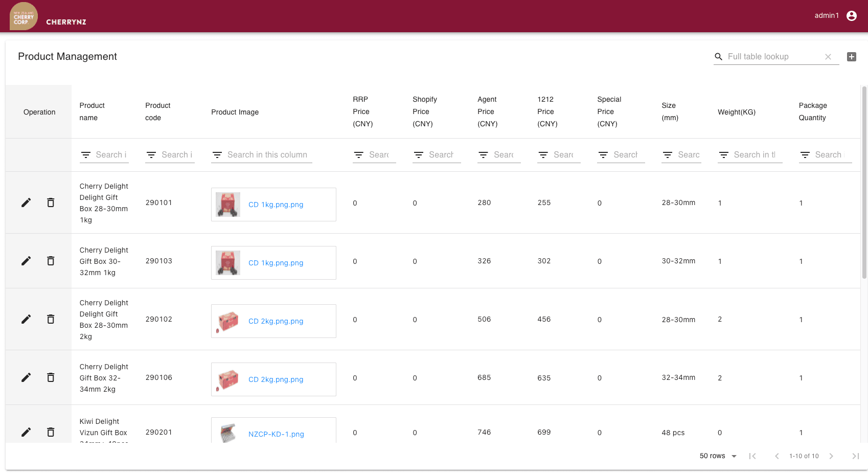
Task: Sort by Product name column header
Action: [92, 111]
